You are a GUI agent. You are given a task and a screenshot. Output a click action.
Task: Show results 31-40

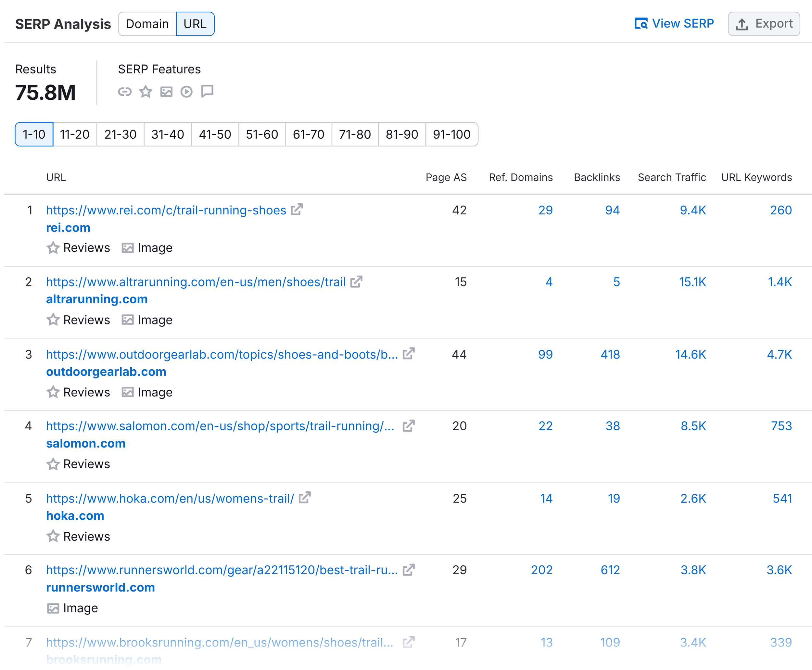168,134
